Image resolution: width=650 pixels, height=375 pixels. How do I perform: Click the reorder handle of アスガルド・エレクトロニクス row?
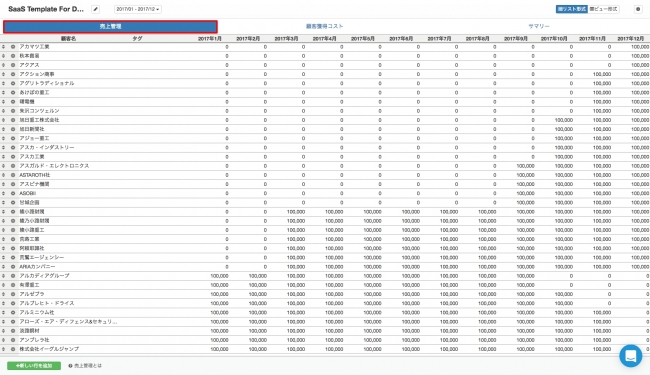(x=4, y=166)
